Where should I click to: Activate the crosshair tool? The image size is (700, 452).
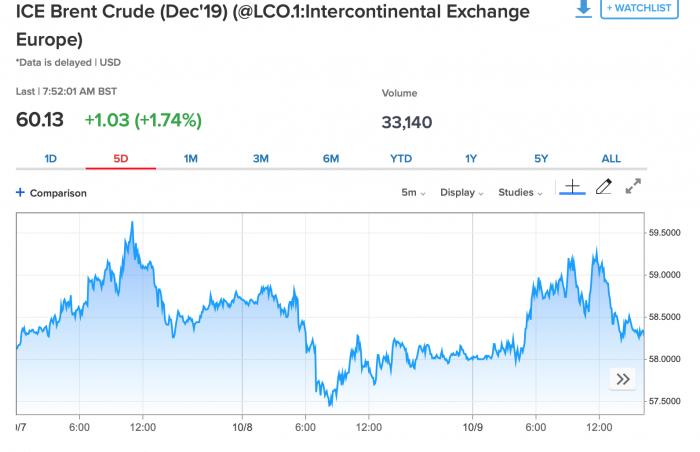pyautogui.click(x=572, y=187)
